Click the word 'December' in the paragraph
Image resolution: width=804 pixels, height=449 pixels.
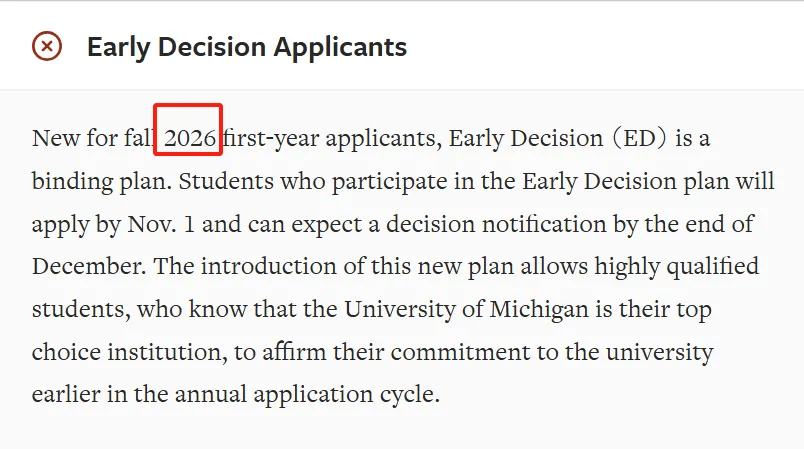(x=89, y=267)
